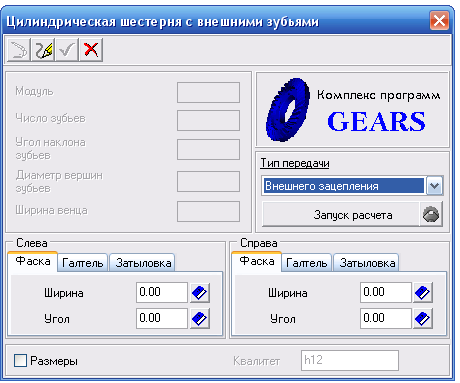The image size is (460, 383).
Task: Switch to Затыловка tab in Справа group
Action: (367, 263)
